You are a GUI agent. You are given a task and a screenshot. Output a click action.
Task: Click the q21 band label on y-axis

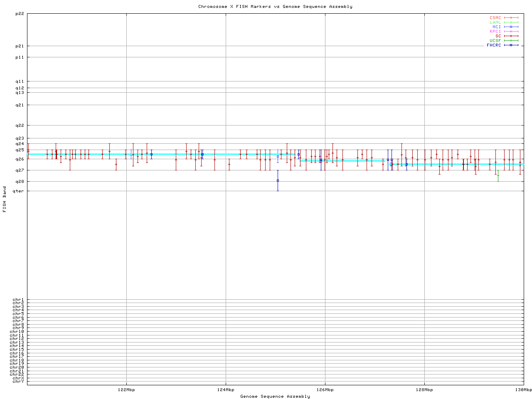(x=20, y=105)
